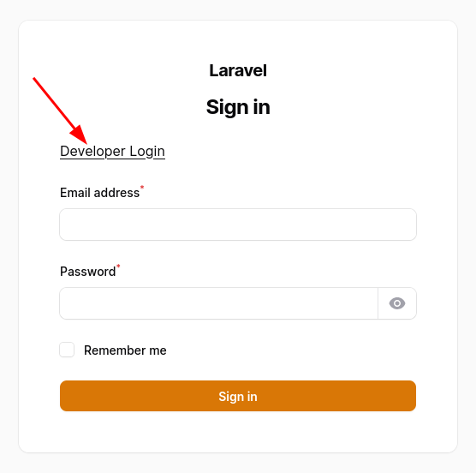Screen dimensions: 476x473
Task: Click the word Remember next to checkbox
Action: 114,350
